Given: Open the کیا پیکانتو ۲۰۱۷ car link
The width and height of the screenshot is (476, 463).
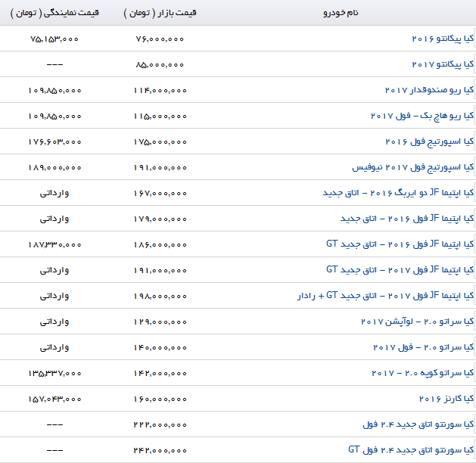Looking at the screenshot, I should pos(443,64).
